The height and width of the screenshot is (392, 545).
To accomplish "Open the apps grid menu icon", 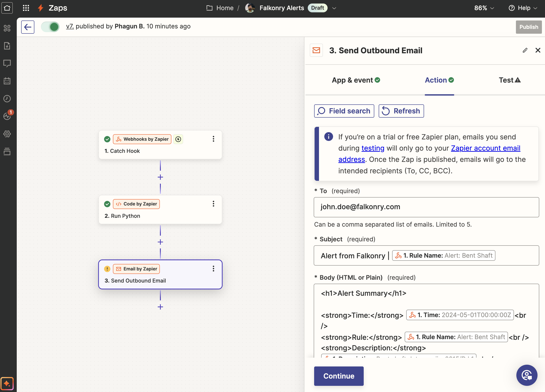I will (x=26, y=8).
